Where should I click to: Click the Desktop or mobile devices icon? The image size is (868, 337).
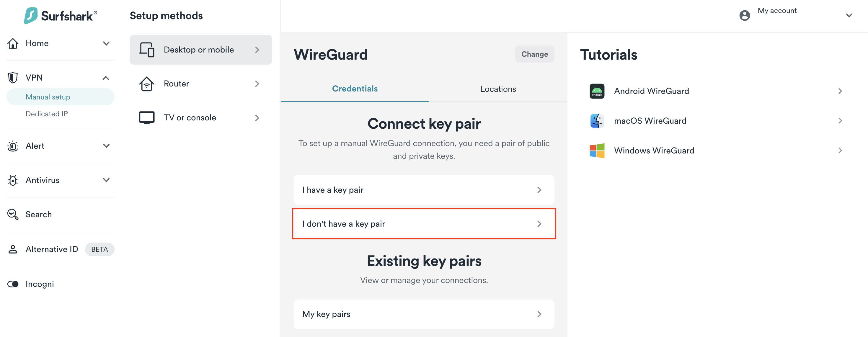[x=146, y=50]
